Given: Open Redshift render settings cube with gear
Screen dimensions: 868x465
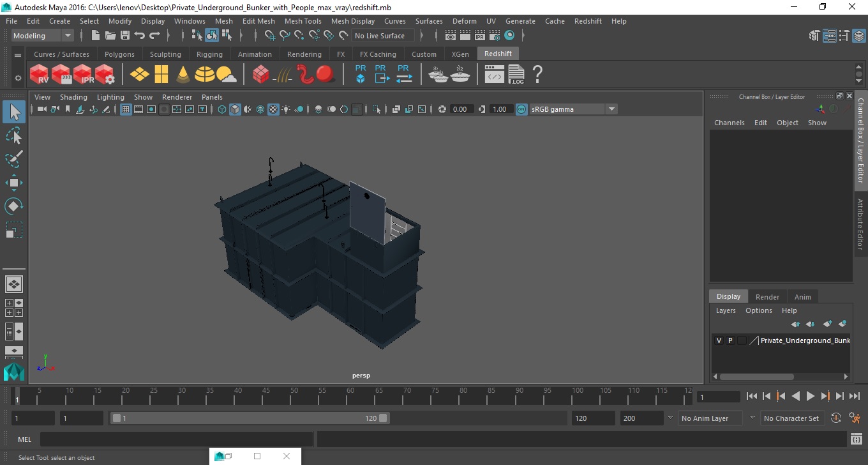Looking at the screenshot, I should (105, 74).
